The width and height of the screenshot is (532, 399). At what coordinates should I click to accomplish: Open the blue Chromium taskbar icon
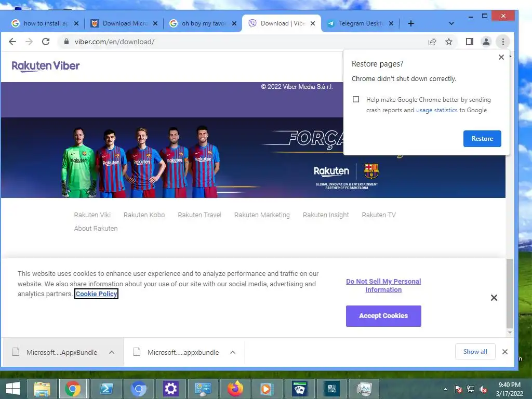click(x=138, y=389)
